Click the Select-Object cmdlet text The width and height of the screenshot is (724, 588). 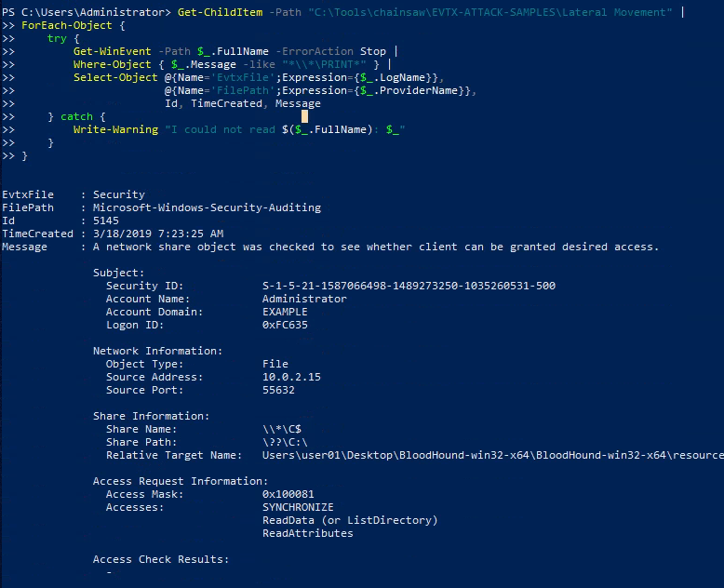click(x=115, y=77)
